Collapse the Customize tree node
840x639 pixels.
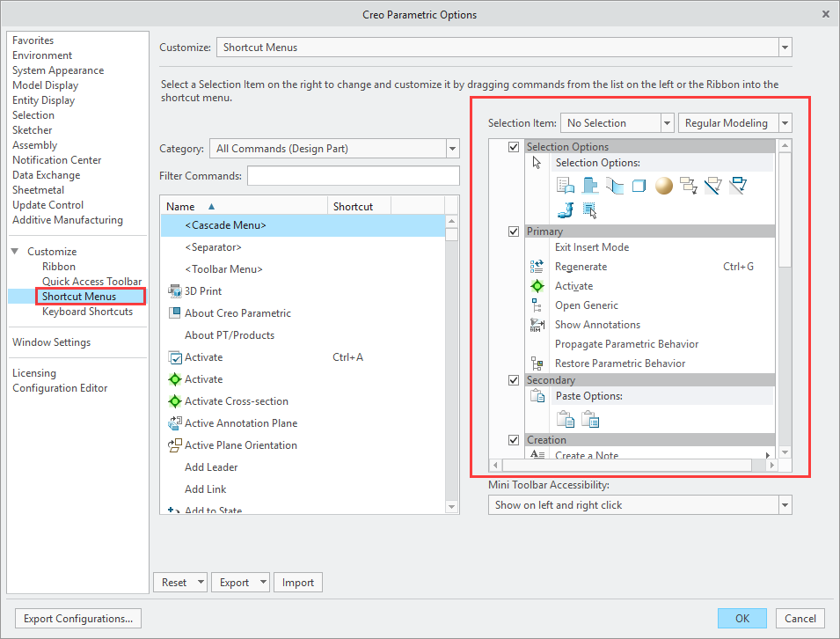(x=15, y=251)
